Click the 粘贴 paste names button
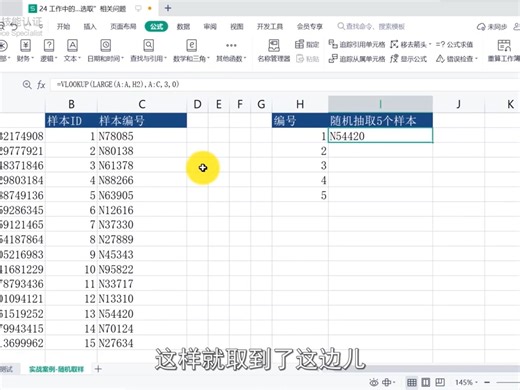This screenshot has height=390, width=520. click(308, 59)
